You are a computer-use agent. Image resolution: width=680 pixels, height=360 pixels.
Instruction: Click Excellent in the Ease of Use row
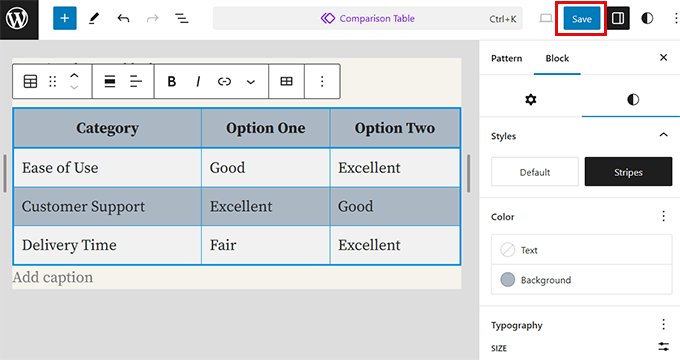395,168
